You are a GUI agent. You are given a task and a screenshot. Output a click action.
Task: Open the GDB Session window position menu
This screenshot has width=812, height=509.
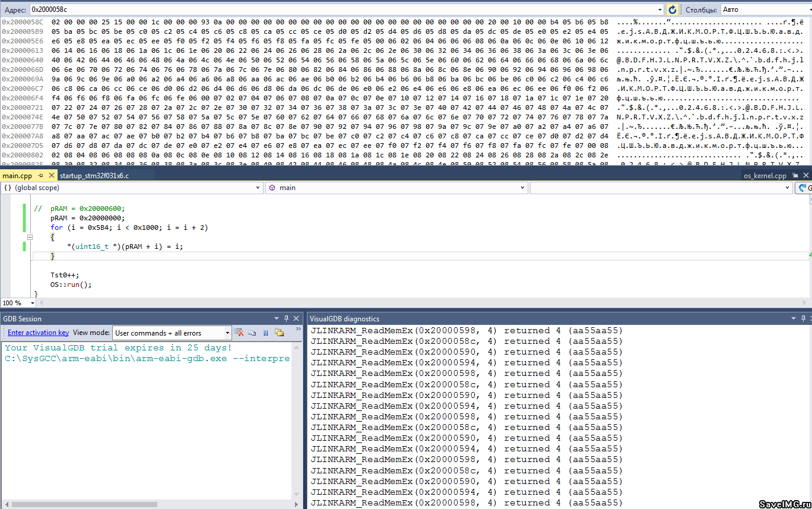(277, 319)
